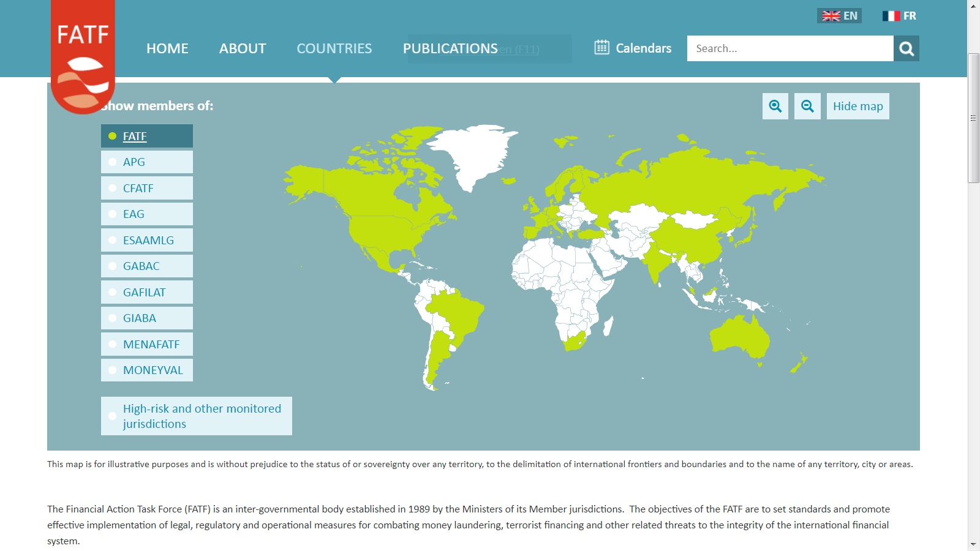Click the scrollbar down arrow
The image size is (980, 551).
(973, 544)
